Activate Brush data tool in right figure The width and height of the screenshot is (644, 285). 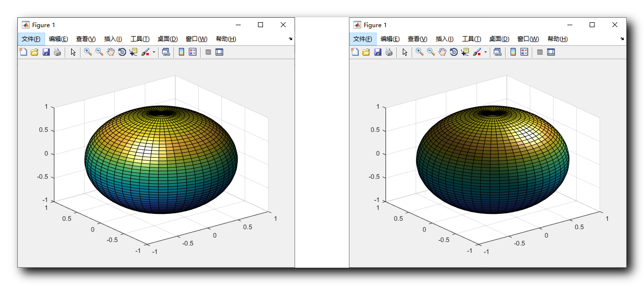point(476,52)
